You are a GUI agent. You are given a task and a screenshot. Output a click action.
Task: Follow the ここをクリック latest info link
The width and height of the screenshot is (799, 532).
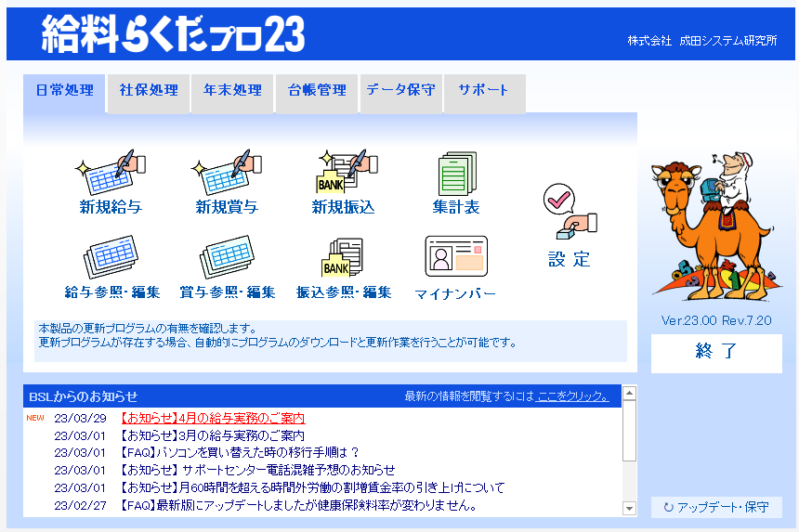pyautogui.click(x=572, y=396)
